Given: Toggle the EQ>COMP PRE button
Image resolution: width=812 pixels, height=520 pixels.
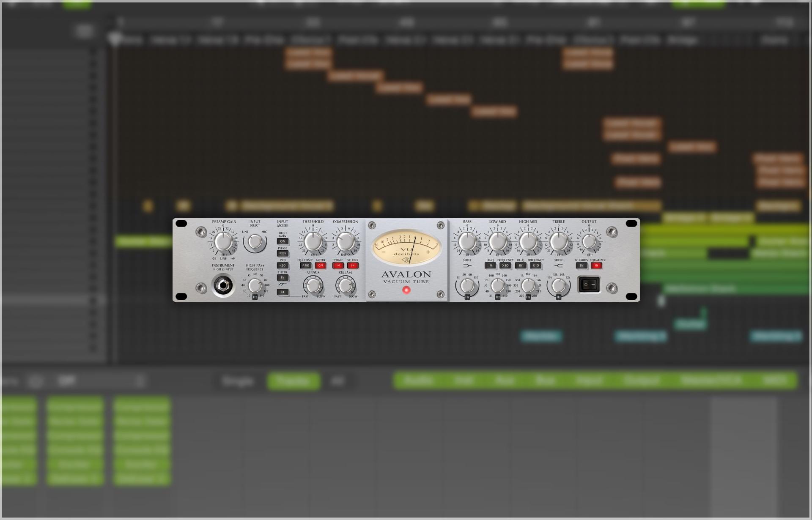Looking at the screenshot, I should [305, 265].
